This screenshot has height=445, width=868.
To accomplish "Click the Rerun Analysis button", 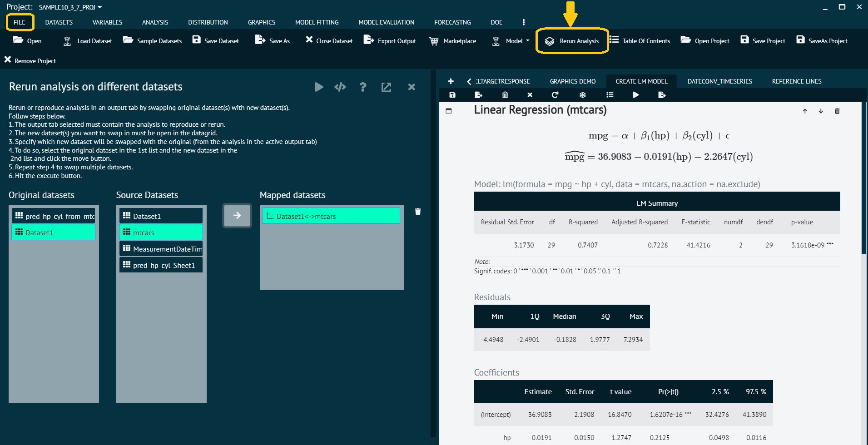I will click(572, 41).
